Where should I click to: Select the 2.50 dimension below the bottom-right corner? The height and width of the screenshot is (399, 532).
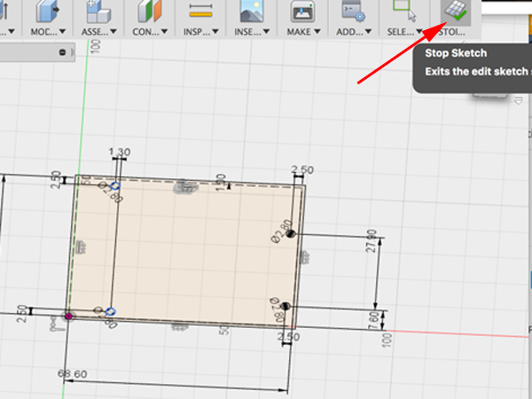point(288,337)
